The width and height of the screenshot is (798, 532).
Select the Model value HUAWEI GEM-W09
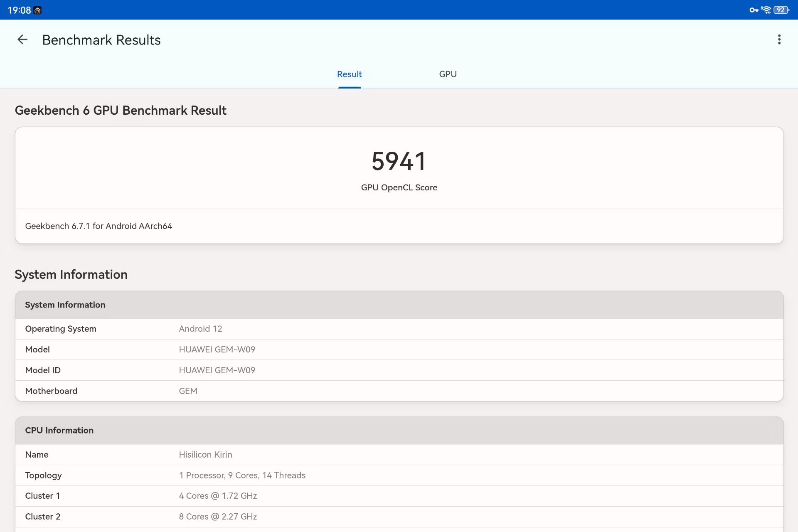click(x=217, y=350)
